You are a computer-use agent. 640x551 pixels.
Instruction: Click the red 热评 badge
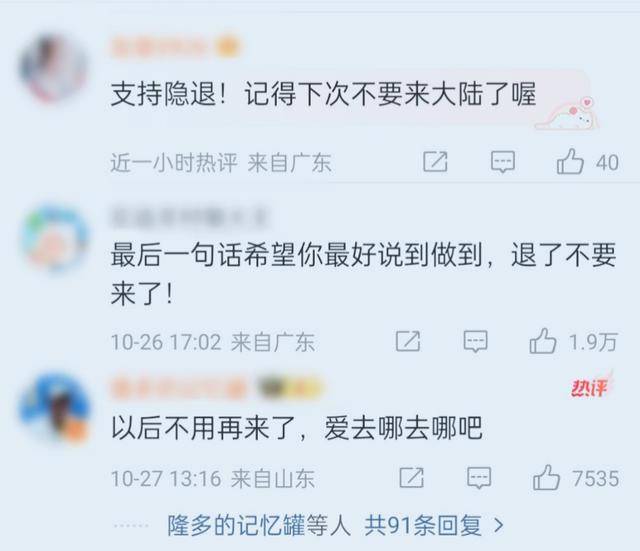tap(591, 386)
